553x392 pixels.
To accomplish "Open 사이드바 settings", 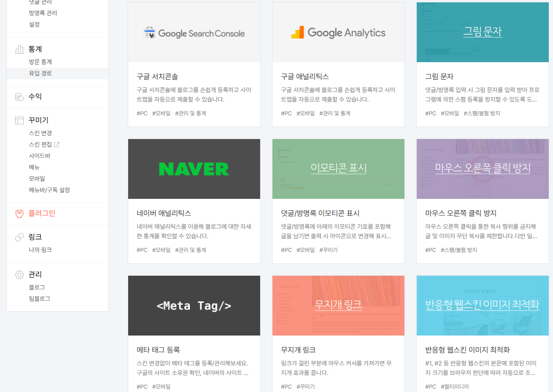I will (x=40, y=156).
